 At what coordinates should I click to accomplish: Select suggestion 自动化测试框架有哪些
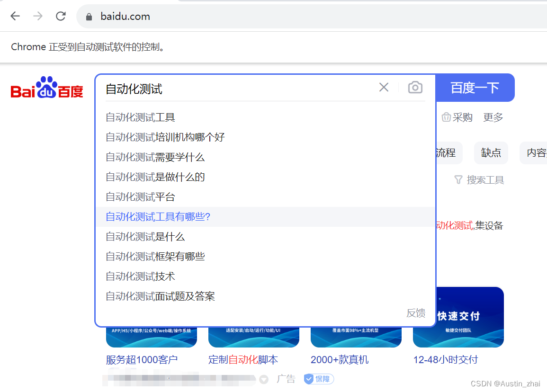tap(265, 257)
